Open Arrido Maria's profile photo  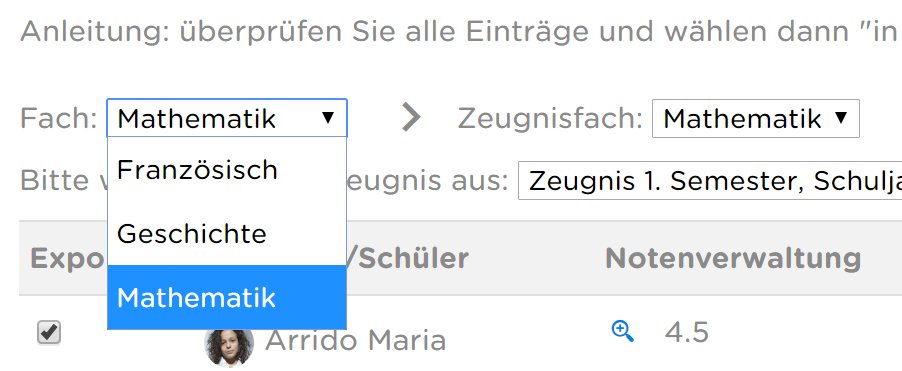click(229, 343)
